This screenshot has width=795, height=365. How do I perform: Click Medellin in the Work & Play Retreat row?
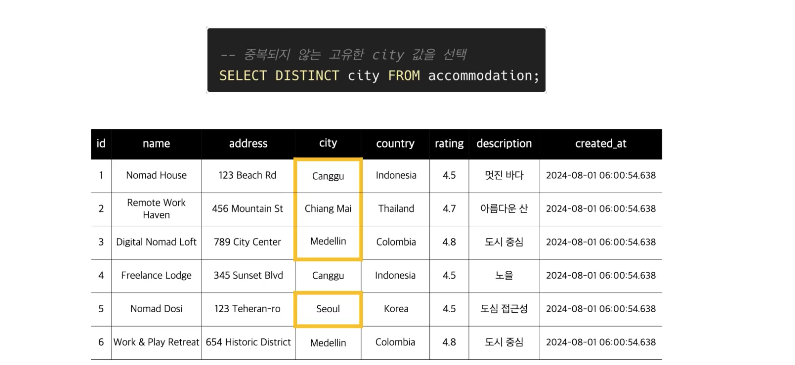pos(328,343)
